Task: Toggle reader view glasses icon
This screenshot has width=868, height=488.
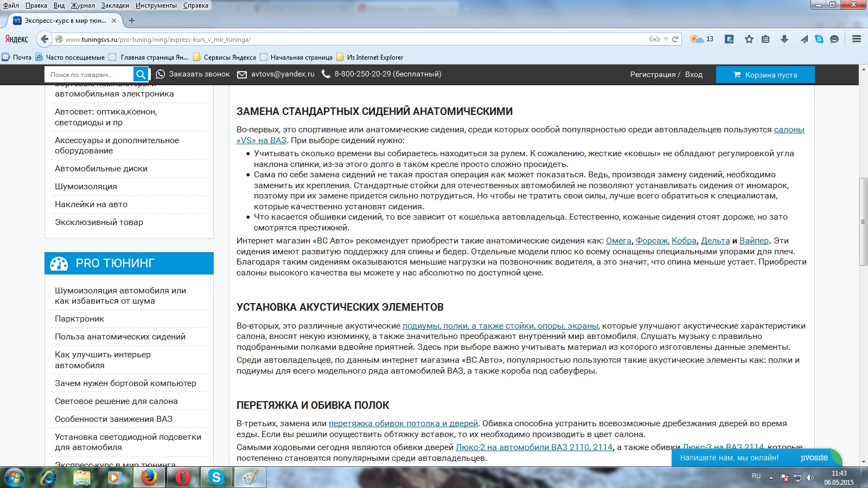Action: coord(654,39)
